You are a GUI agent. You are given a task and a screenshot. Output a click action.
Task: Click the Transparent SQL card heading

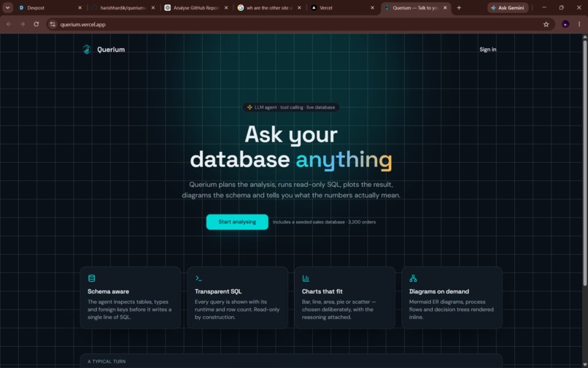[x=218, y=291]
